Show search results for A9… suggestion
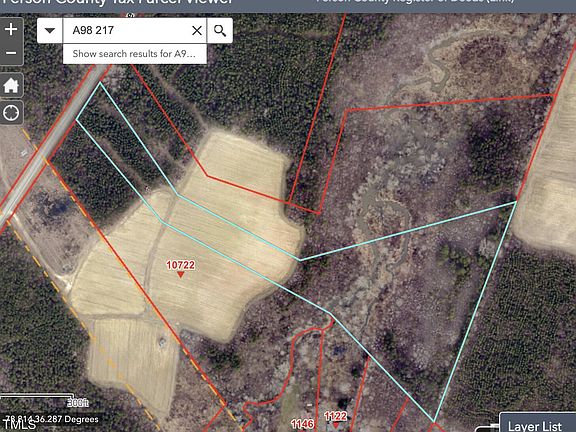 [x=134, y=54]
